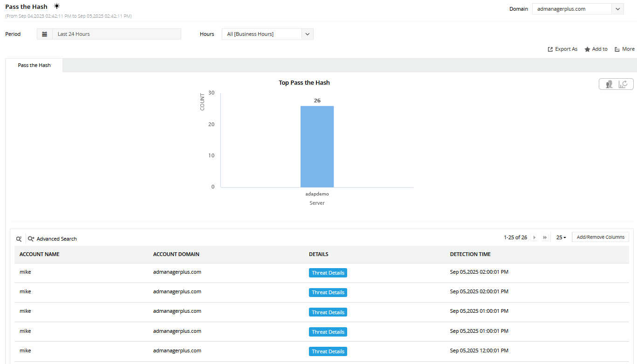
Task: Click the Add to star option
Action: pos(596,49)
